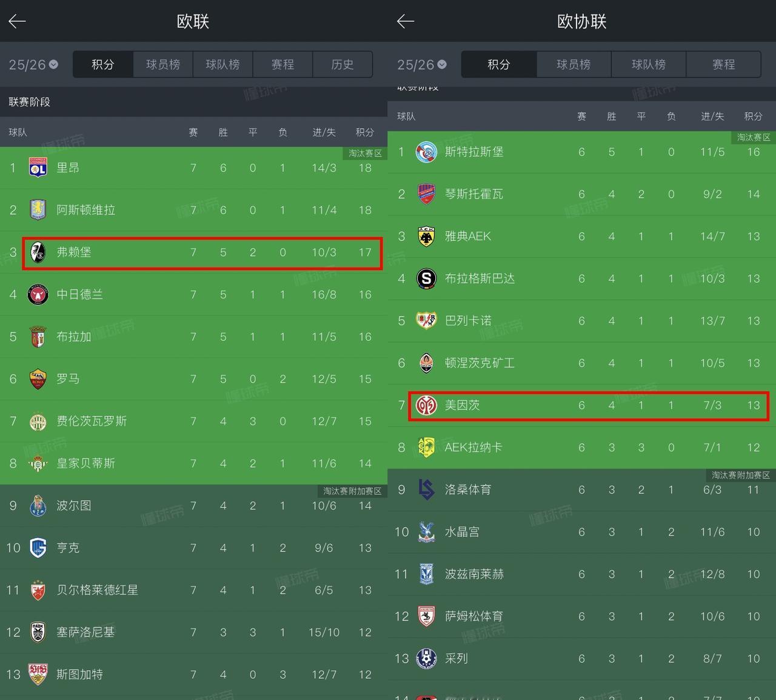The image size is (776, 700).
Task: Open the 球员榜 tab in 欧联
Action: pos(163,64)
